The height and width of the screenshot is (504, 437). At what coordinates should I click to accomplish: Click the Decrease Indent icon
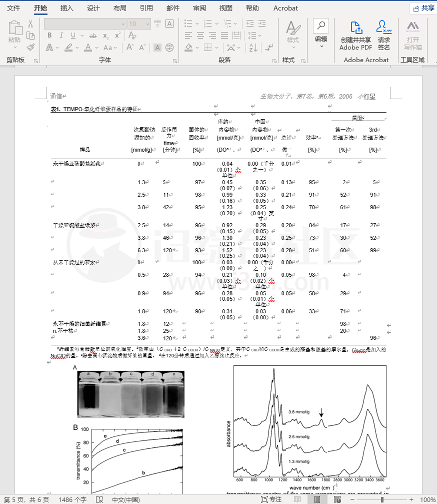tap(250, 24)
